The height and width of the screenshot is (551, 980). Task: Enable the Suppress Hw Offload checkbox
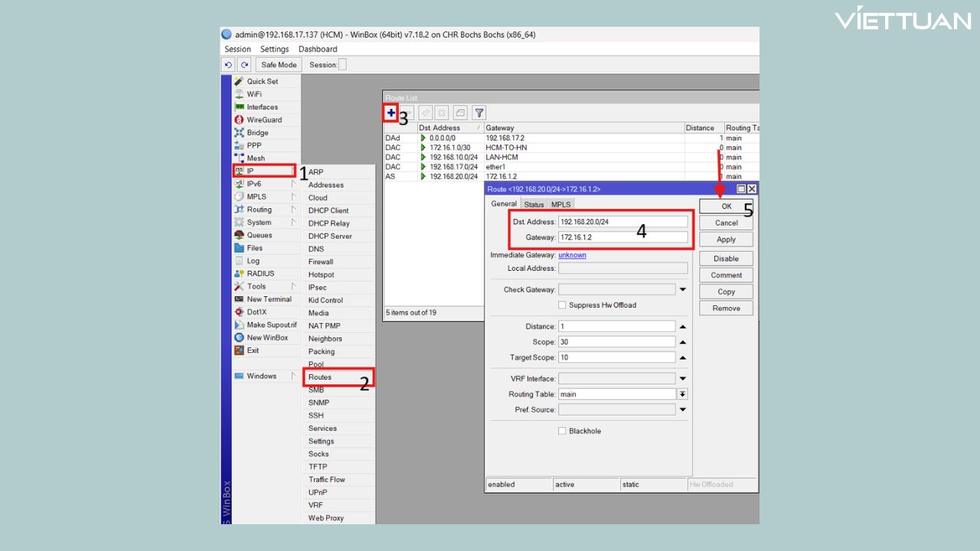click(562, 305)
